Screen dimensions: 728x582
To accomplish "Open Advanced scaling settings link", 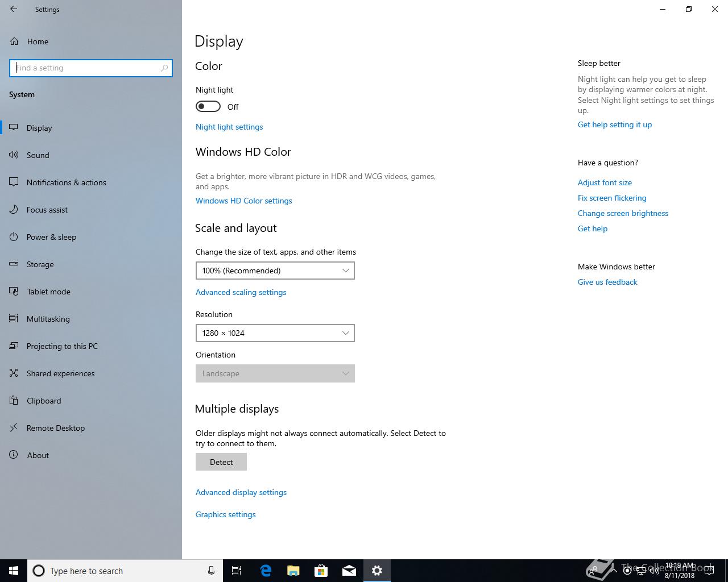I will (x=241, y=292).
